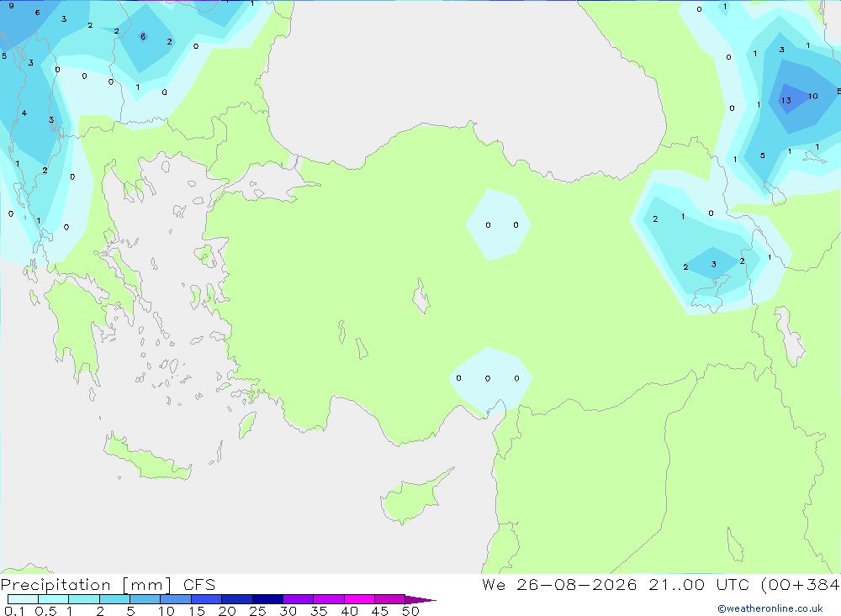The width and height of the screenshot is (841, 616).
Task: Click the 'Precipitation [mm]' title text
Action: pos(86,585)
